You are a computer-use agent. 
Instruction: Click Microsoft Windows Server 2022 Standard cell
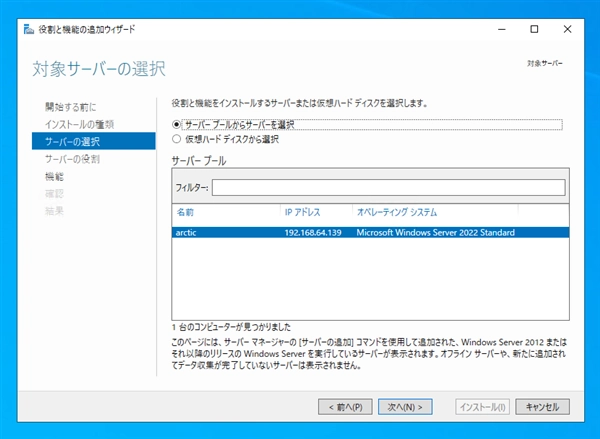pyautogui.click(x=435, y=233)
